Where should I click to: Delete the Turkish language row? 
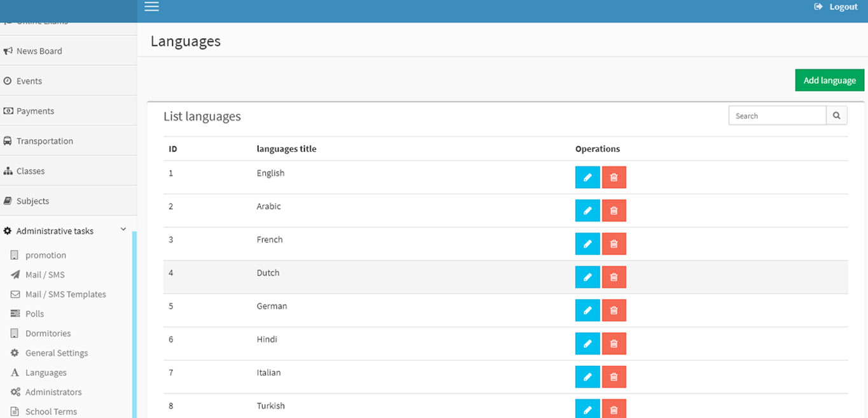pyautogui.click(x=614, y=408)
